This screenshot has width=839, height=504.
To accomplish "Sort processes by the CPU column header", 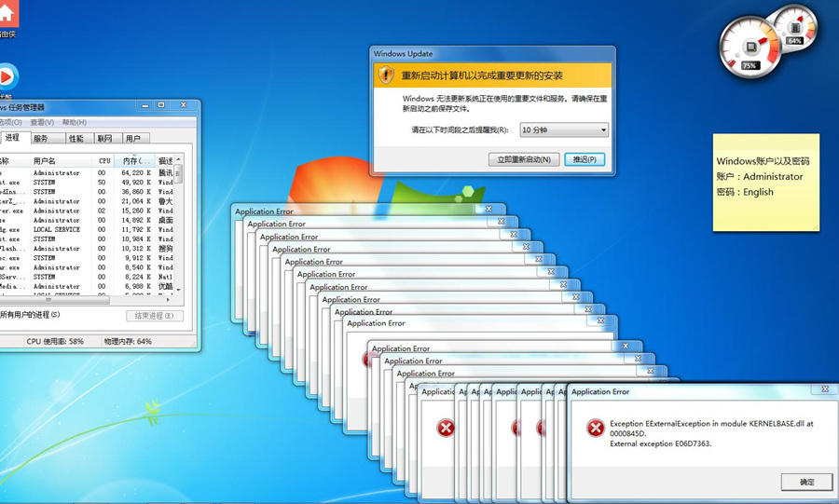I will (x=104, y=160).
